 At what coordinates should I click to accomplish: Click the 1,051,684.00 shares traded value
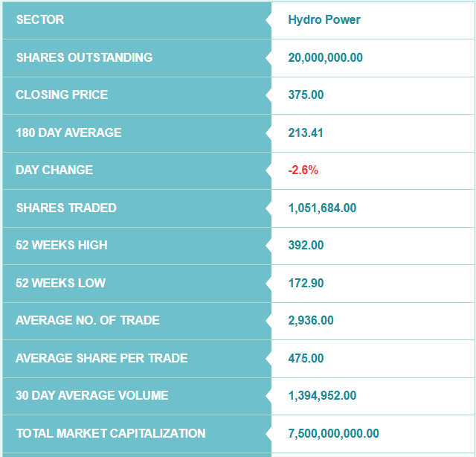[x=322, y=208]
